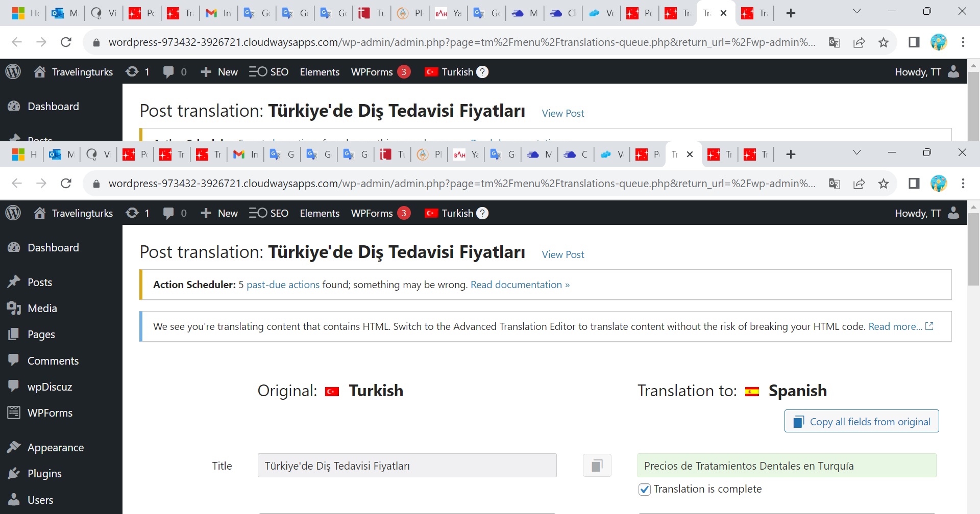Click the WordPress logo in upper window admin bar

click(13, 72)
